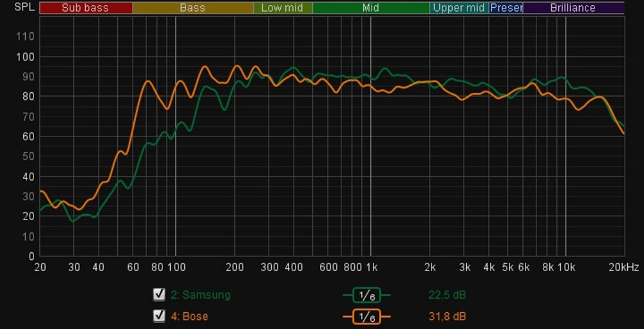Click the 1k frequency axis label
Image resolution: width=644 pixels, height=329 pixels.
click(x=371, y=267)
